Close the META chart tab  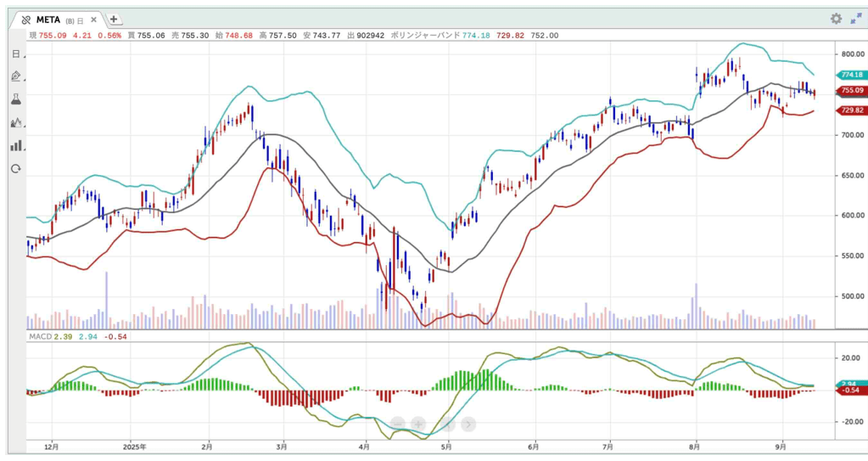point(95,20)
